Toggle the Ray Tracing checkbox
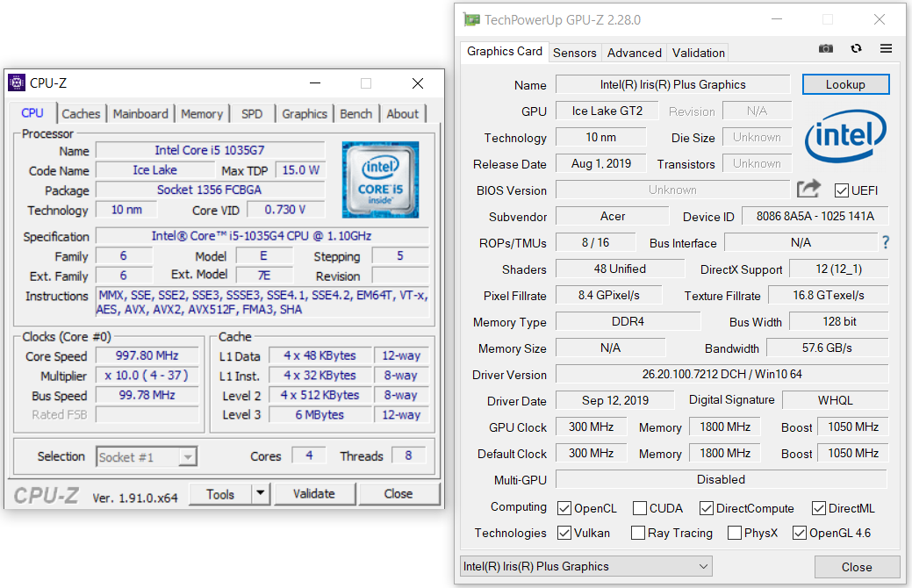Viewport: 912px width, 588px height. click(x=638, y=533)
